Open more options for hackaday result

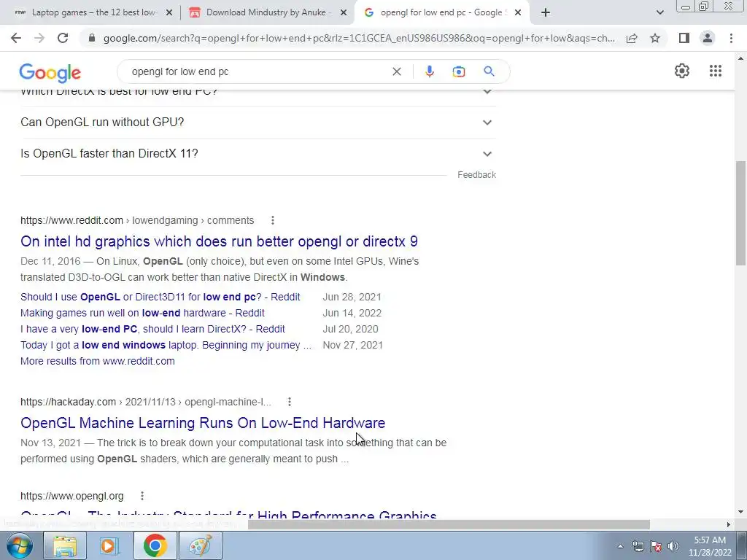coord(289,402)
